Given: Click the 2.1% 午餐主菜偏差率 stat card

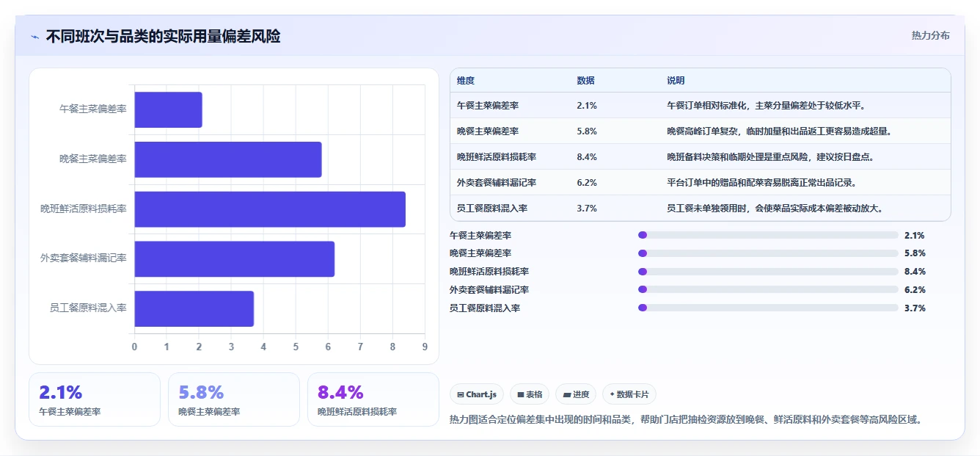Looking at the screenshot, I should (x=95, y=399).
